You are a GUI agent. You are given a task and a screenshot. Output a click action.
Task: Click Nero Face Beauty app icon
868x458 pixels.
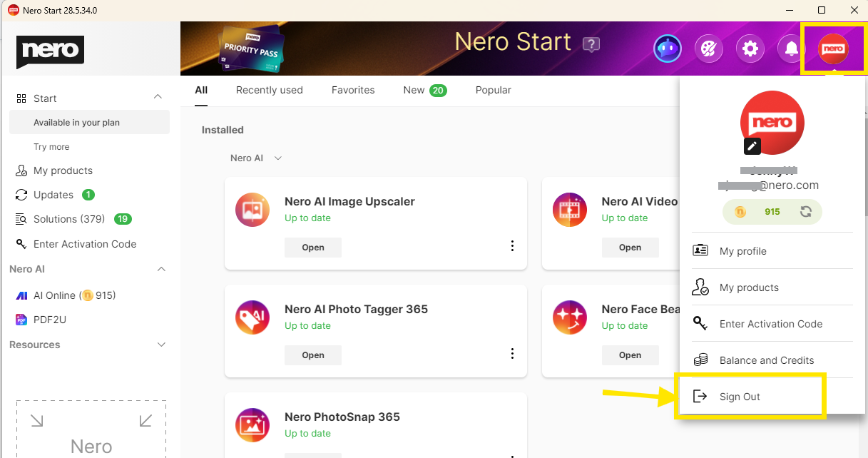[x=570, y=317]
